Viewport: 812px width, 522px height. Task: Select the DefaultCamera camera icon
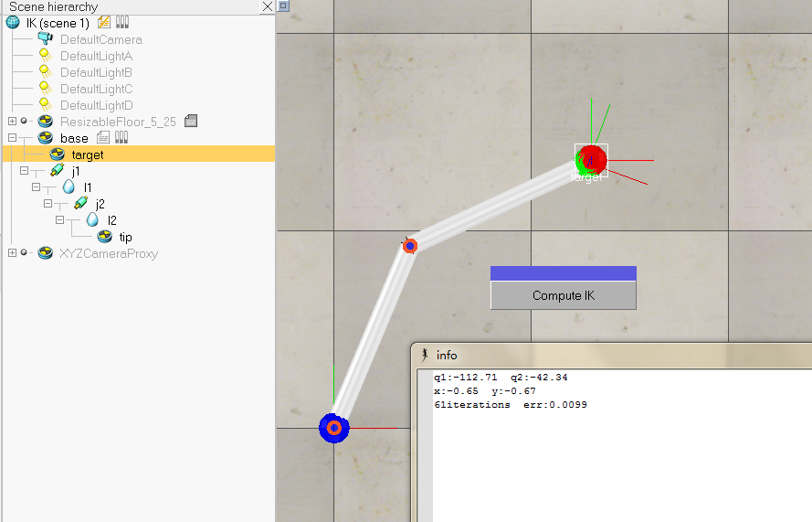45,39
